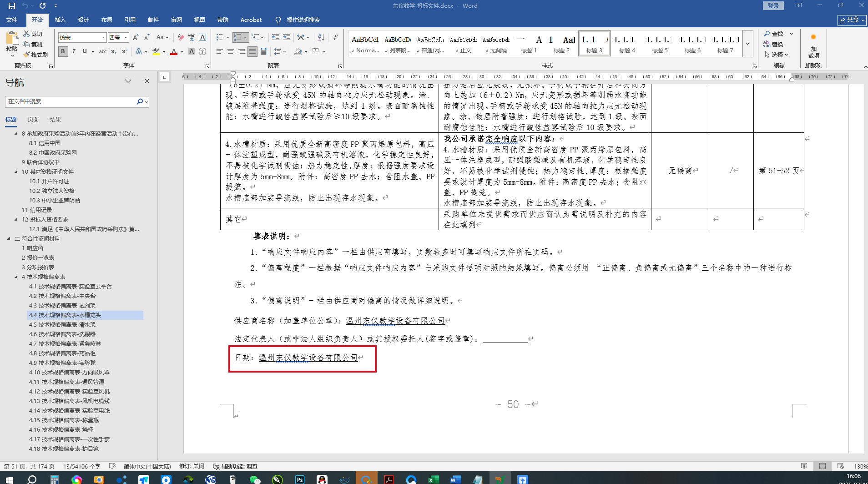This screenshot has height=484, width=868.
Task: Apply the 标题 1 heading style
Action: point(529,44)
